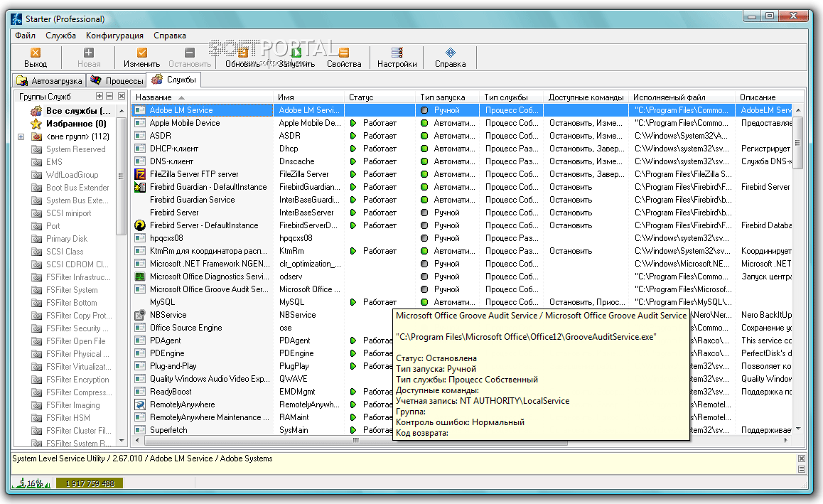
Task: Expand all groups in Группы Служб panel
Action: click(x=99, y=96)
